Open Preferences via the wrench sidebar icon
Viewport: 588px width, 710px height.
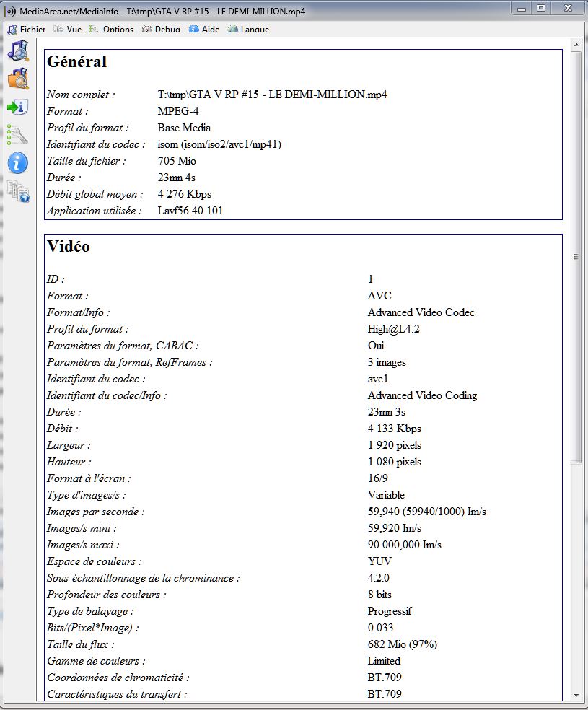click(17, 135)
